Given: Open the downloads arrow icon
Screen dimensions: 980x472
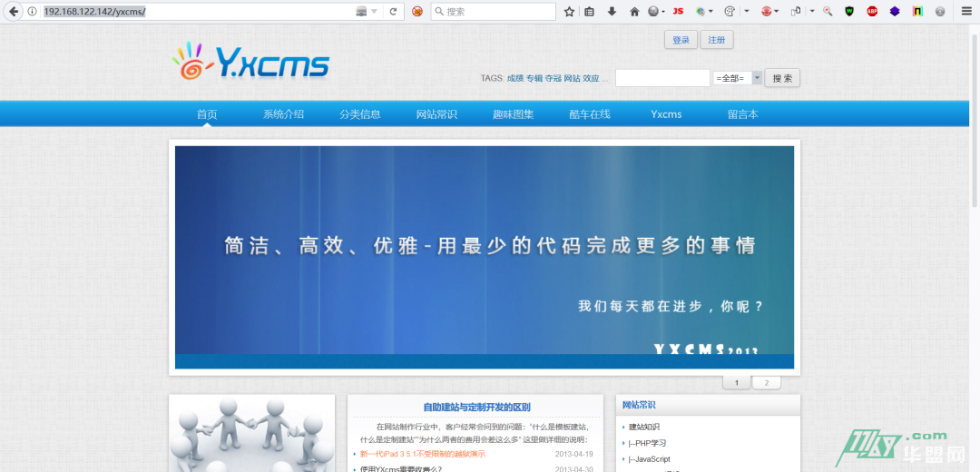Looking at the screenshot, I should click(x=612, y=11).
